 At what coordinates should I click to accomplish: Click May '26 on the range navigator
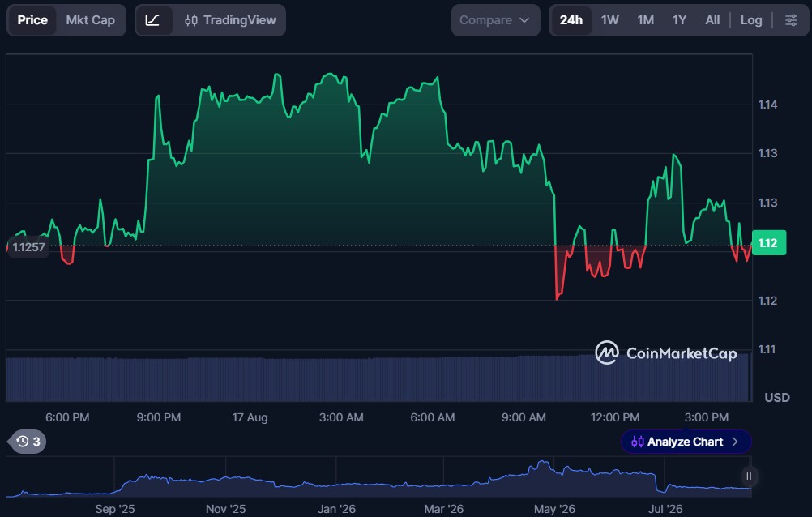click(x=554, y=509)
